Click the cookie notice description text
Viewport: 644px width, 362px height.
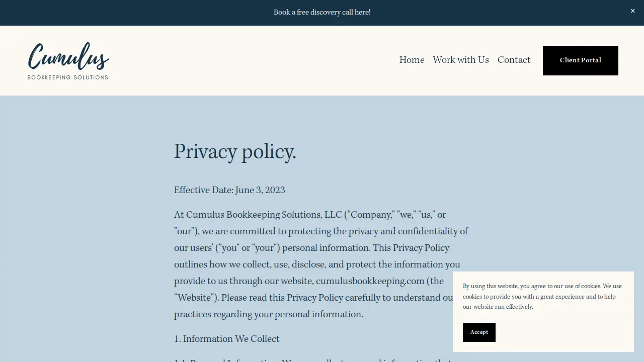[x=542, y=296]
